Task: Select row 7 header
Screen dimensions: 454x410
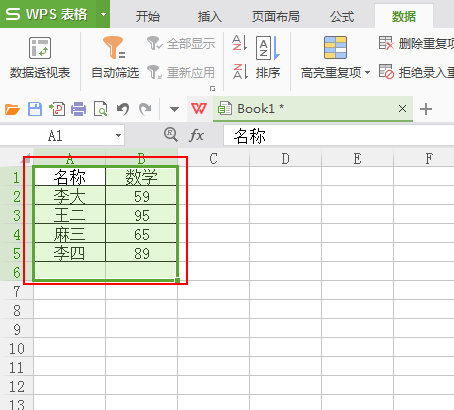Action: (x=17, y=291)
